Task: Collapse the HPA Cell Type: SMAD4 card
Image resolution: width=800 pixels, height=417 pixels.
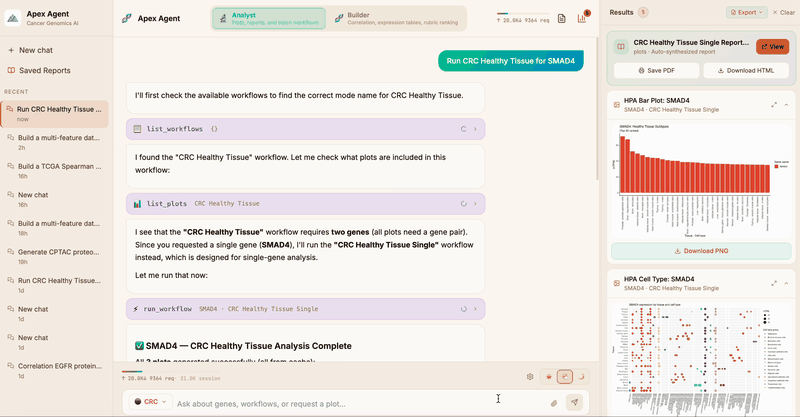Action: (786, 283)
